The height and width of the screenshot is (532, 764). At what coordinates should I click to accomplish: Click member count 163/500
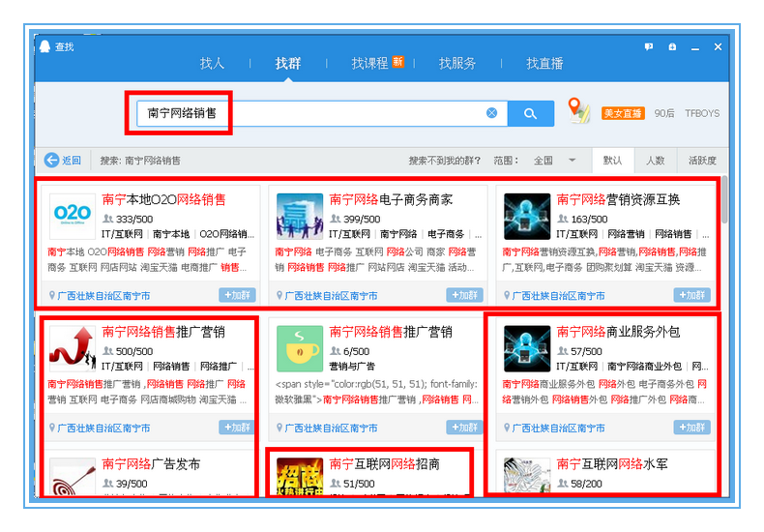589,220
